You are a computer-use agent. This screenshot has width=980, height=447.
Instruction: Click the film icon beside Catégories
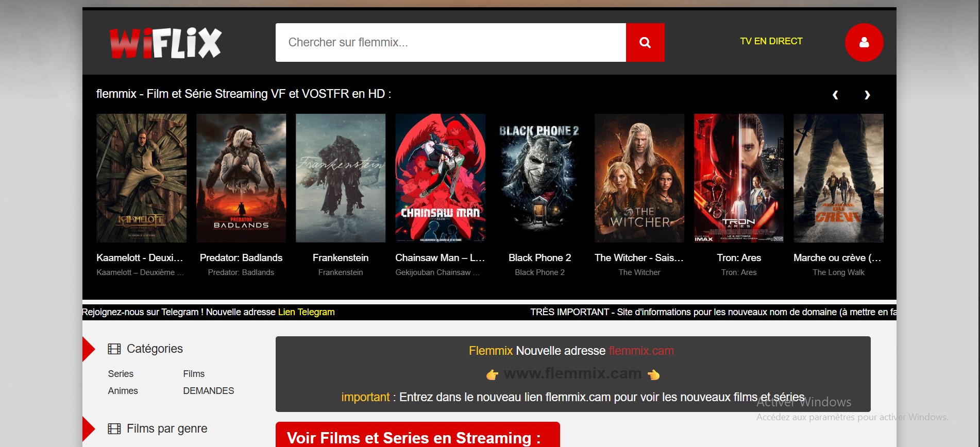114,349
